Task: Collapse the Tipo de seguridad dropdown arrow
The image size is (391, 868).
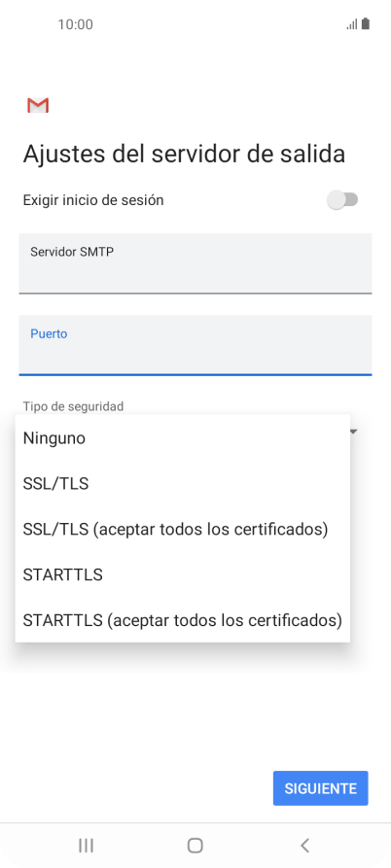Action: pyautogui.click(x=354, y=432)
